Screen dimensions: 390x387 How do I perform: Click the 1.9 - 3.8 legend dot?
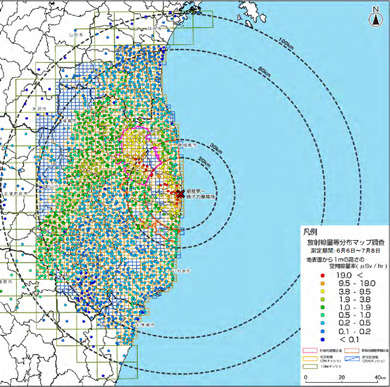(322, 300)
